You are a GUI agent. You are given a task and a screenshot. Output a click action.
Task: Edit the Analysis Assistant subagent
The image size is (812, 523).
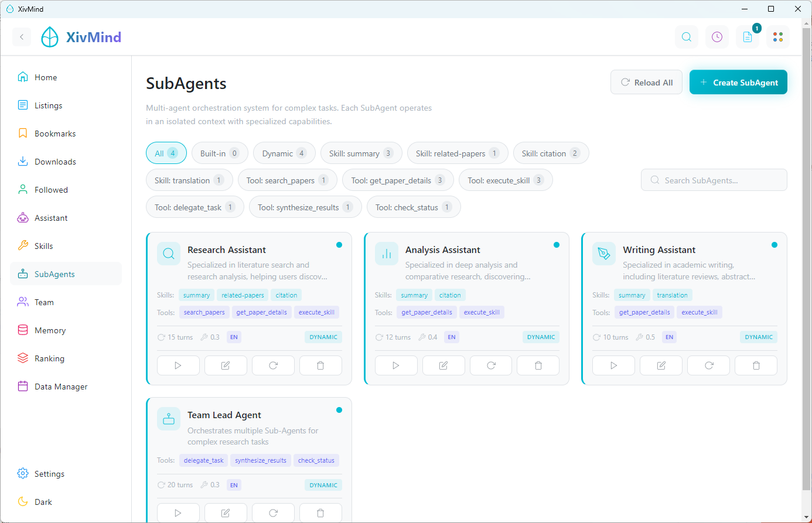(443, 365)
